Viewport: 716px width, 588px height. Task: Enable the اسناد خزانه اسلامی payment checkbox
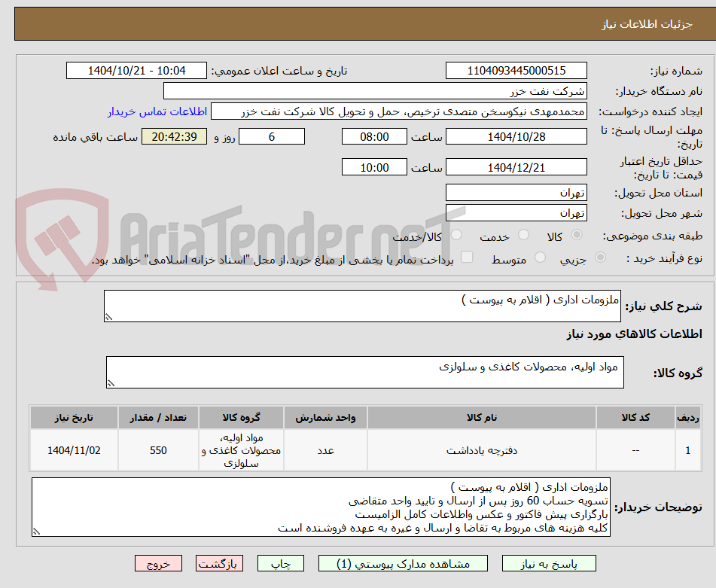[x=467, y=257]
